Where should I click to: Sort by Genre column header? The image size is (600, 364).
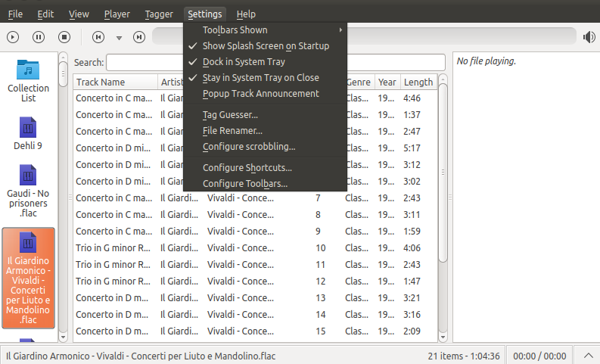[x=359, y=82]
